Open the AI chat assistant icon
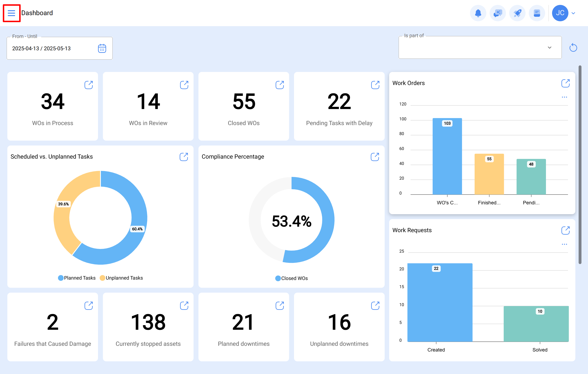 pyautogui.click(x=498, y=13)
